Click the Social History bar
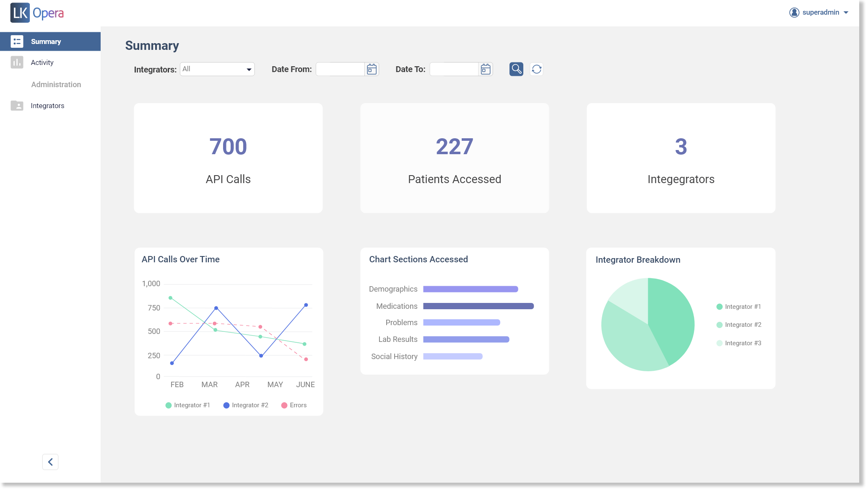This screenshot has height=494, width=868. 453,357
